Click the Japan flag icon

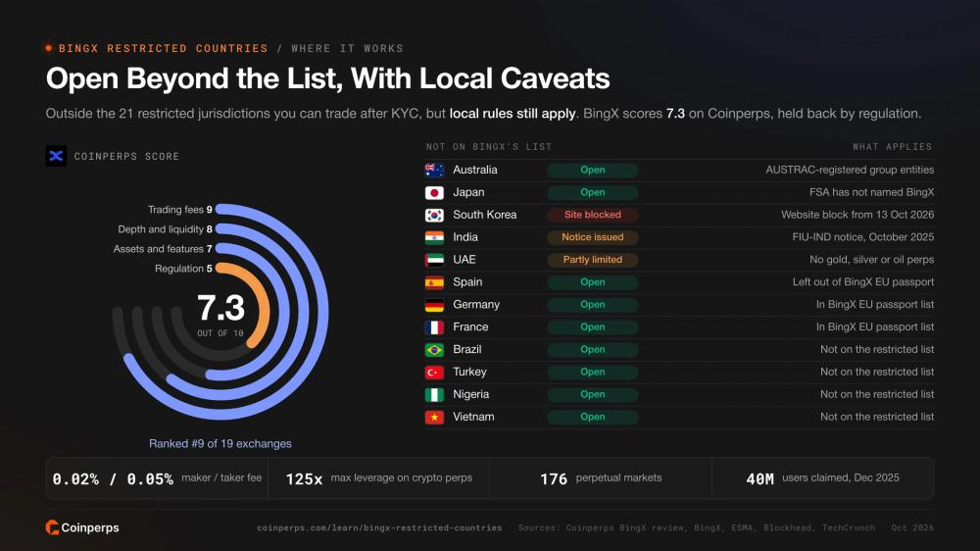pos(434,192)
